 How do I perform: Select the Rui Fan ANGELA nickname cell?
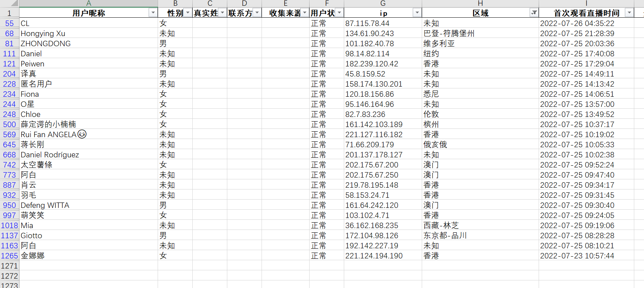(x=88, y=135)
